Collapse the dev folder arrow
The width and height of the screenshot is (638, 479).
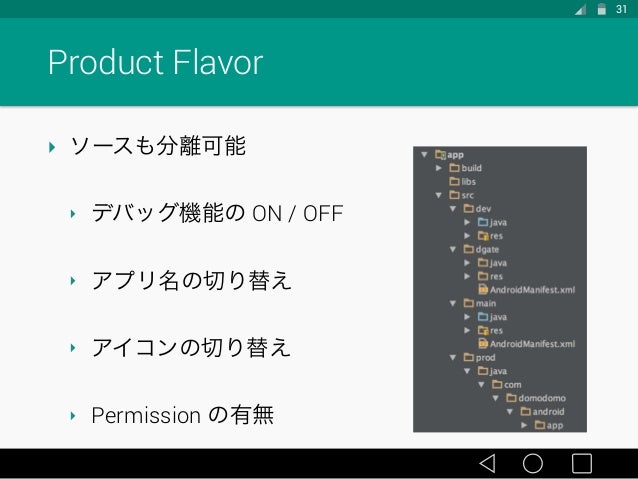click(x=453, y=209)
